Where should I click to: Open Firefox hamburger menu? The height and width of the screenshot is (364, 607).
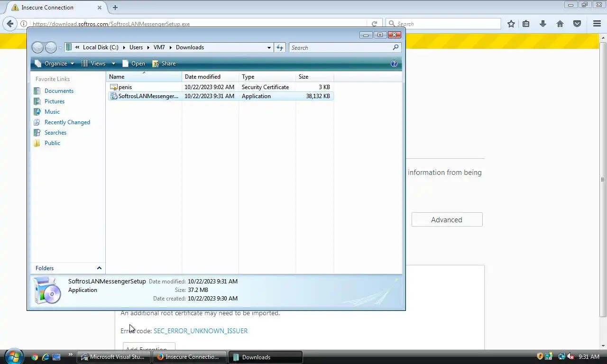[x=597, y=24]
